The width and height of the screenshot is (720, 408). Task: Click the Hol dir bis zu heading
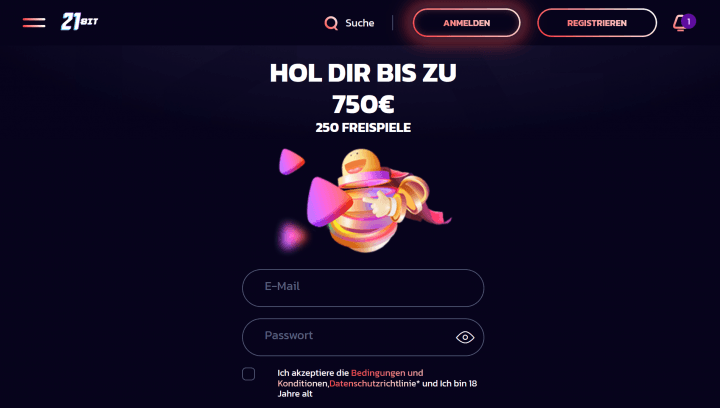[363, 73]
